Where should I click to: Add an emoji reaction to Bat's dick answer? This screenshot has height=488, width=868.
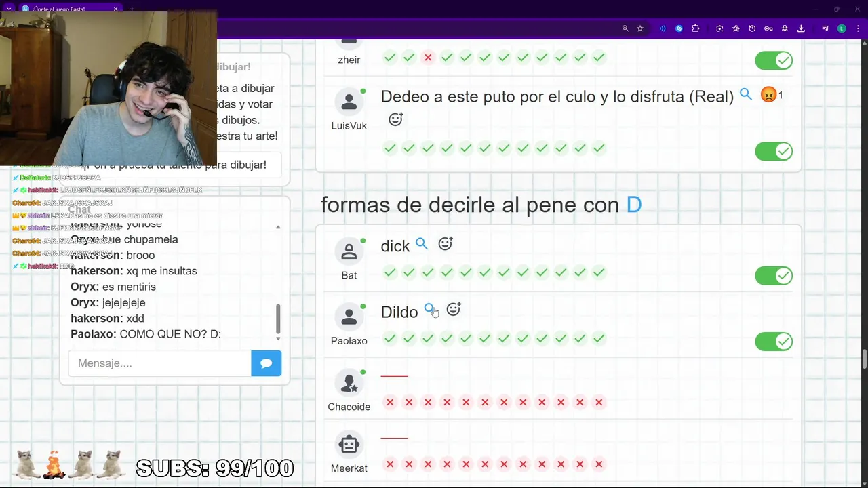(x=446, y=244)
